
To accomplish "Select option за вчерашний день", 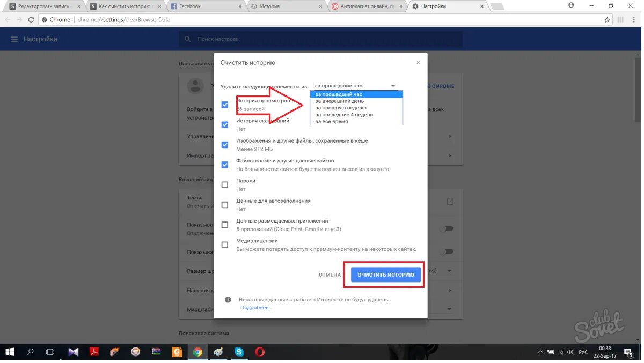I will (x=356, y=101).
